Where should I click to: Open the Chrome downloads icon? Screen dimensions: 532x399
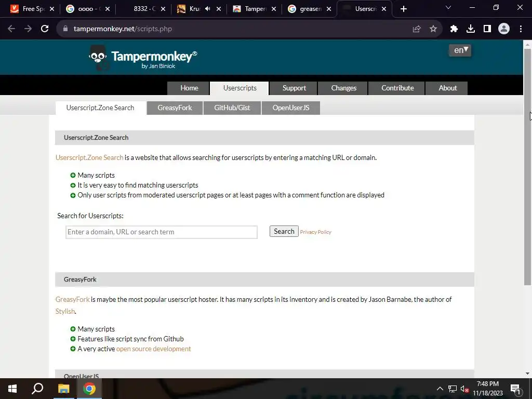tap(471, 29)
